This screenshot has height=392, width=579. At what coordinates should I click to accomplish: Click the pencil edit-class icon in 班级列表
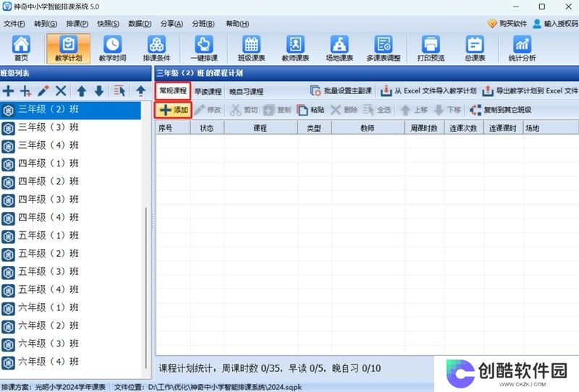click(x=43, y=91)
